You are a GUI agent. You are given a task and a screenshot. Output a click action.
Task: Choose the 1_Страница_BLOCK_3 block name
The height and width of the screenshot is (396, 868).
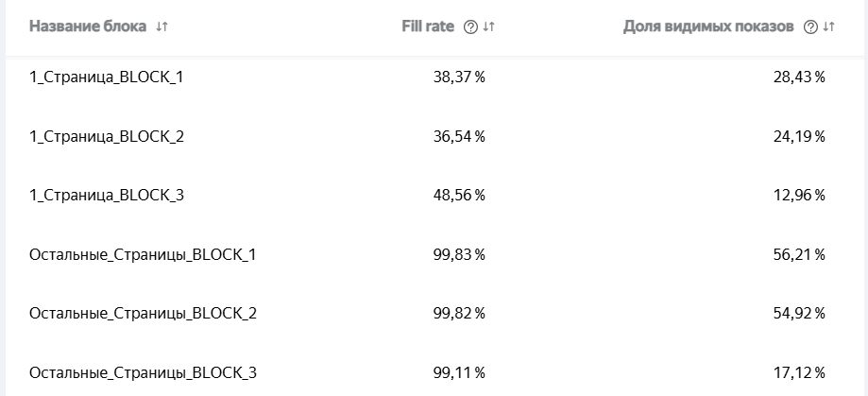coord(107,196)
